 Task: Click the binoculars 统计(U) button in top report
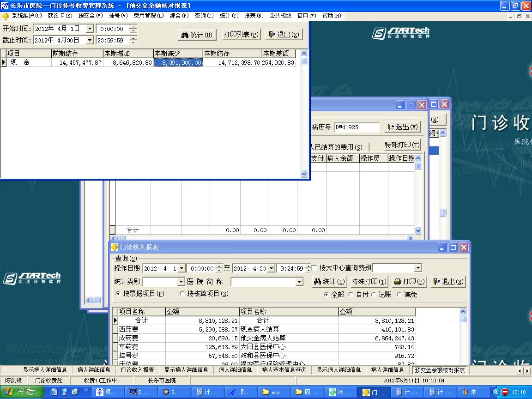[197, 35]
